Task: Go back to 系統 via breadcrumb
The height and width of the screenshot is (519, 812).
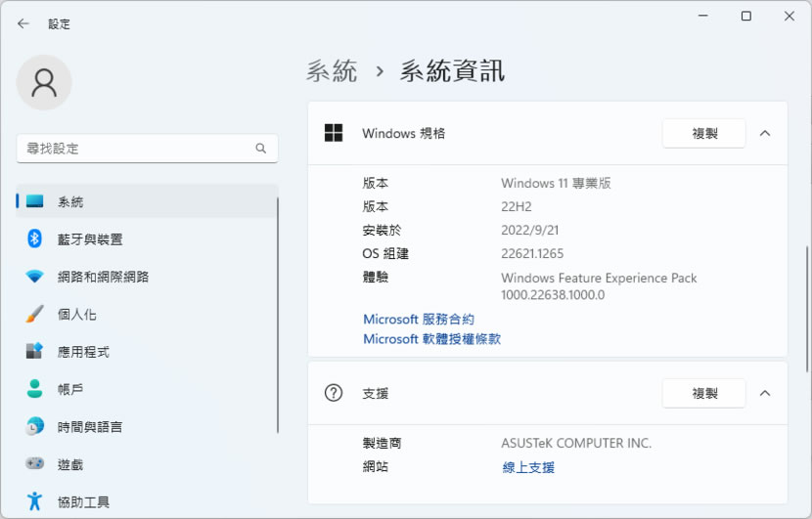Action: point(332,71)
